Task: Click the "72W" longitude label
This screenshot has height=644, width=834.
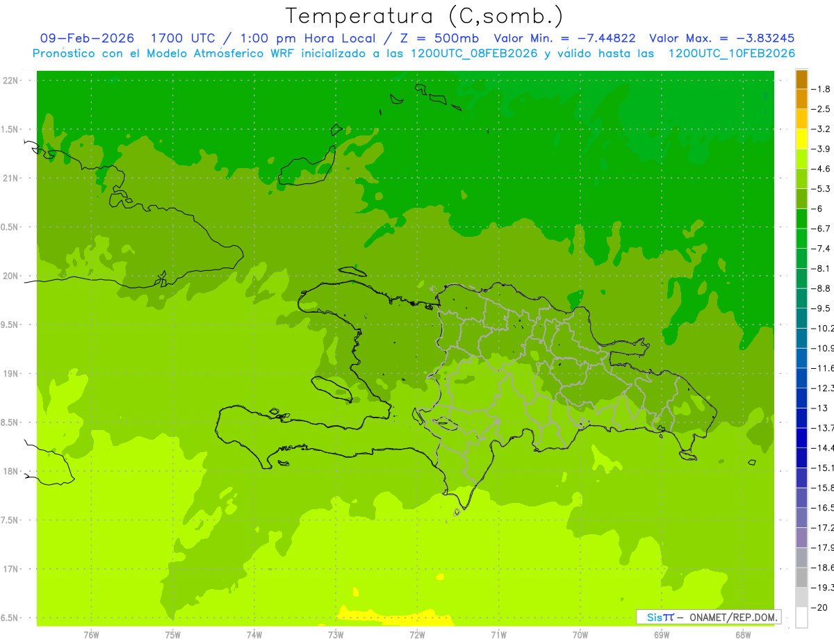Action: point(417,635)
